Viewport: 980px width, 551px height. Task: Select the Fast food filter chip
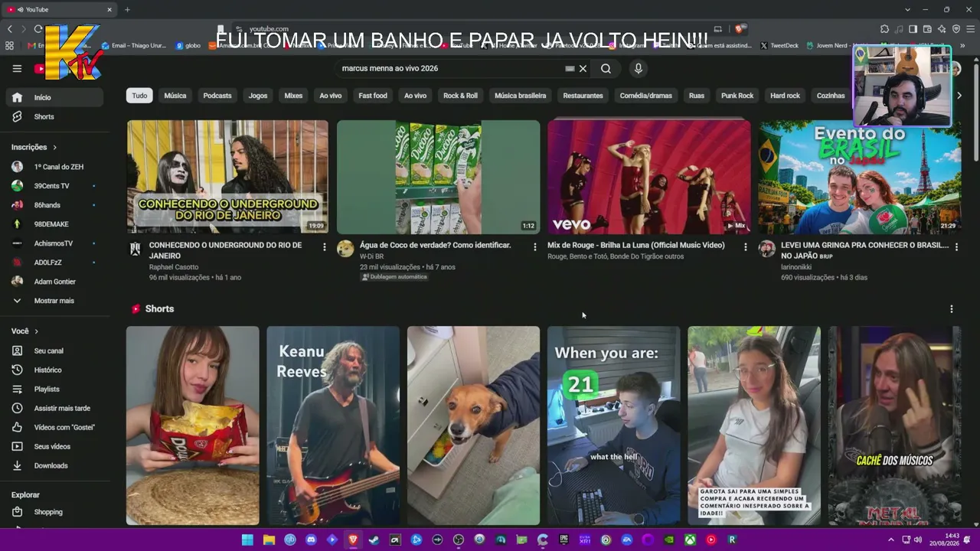(373, 96)
